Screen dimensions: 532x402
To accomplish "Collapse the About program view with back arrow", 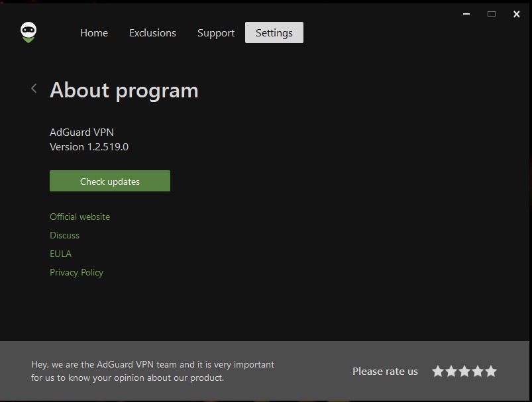I will click(34, 88).
